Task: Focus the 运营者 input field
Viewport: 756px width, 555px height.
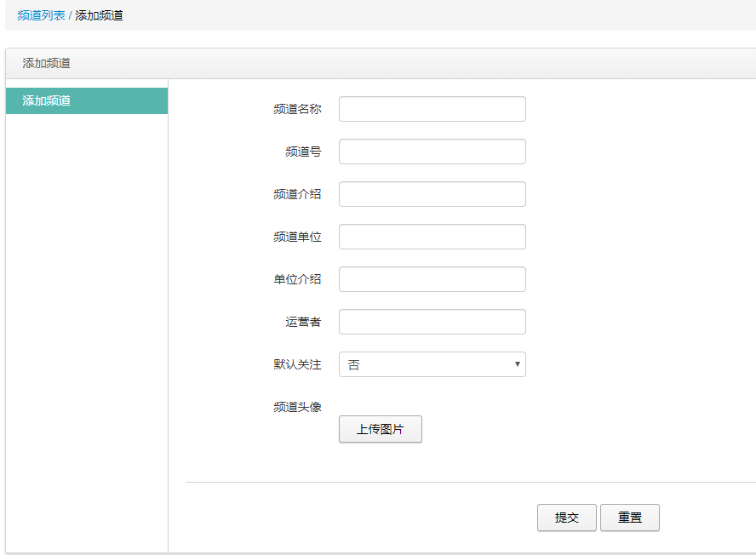Action: tap(432, 322)
